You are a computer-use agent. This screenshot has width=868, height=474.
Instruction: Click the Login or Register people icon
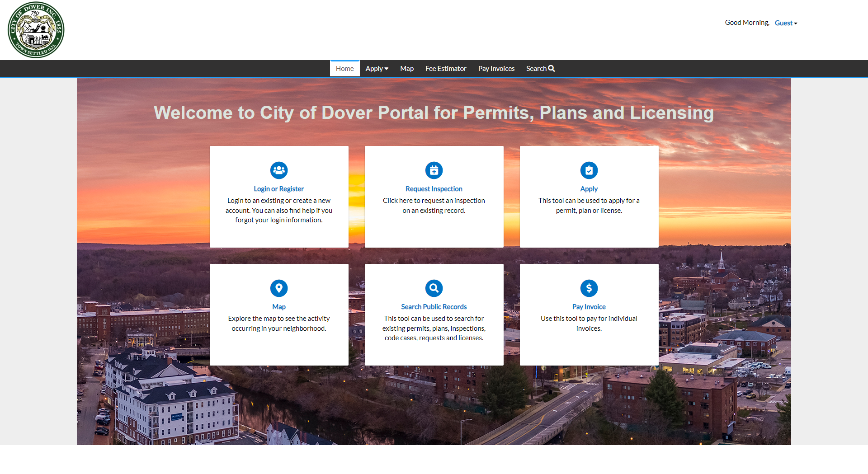tap(279, 170)
